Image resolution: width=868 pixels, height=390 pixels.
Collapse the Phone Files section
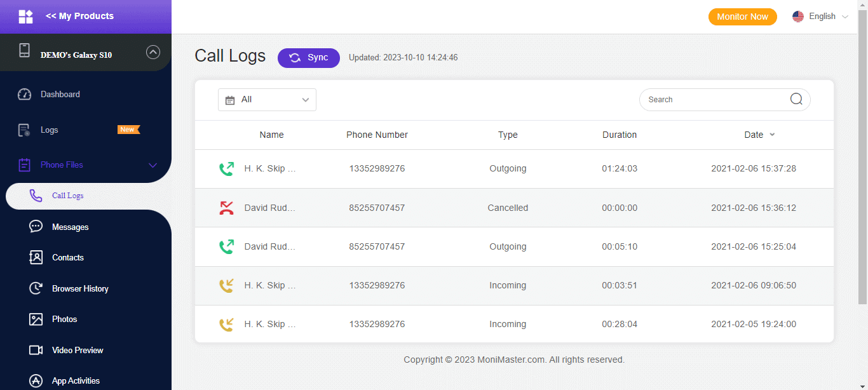[153, 165]
